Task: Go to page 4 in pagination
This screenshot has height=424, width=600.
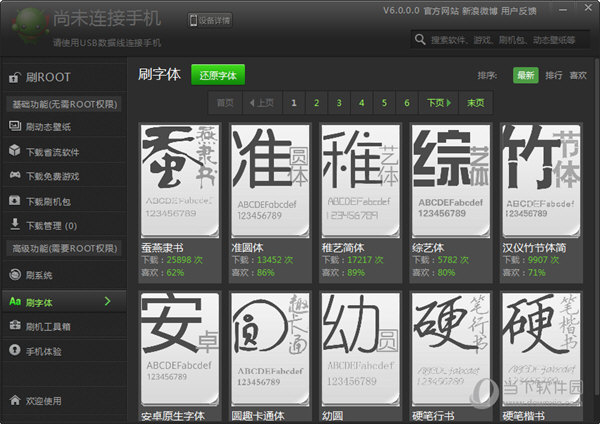Action: pos(362,103)
